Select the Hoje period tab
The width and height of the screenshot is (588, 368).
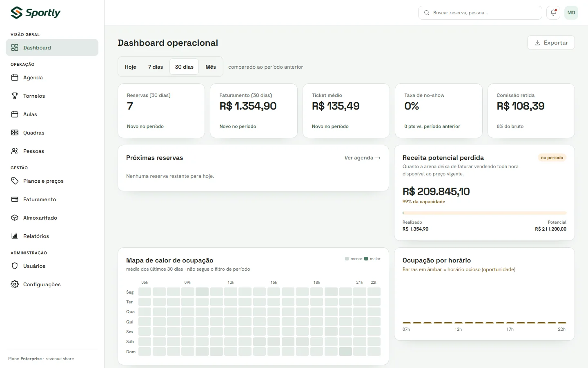(x=131, y=67)
